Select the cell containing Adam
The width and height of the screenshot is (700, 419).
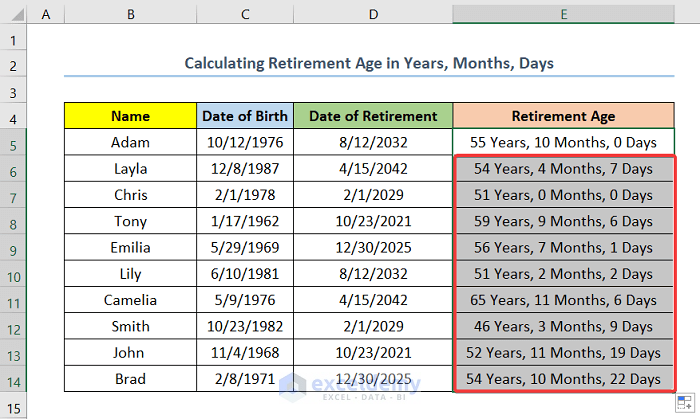(131, 143)
